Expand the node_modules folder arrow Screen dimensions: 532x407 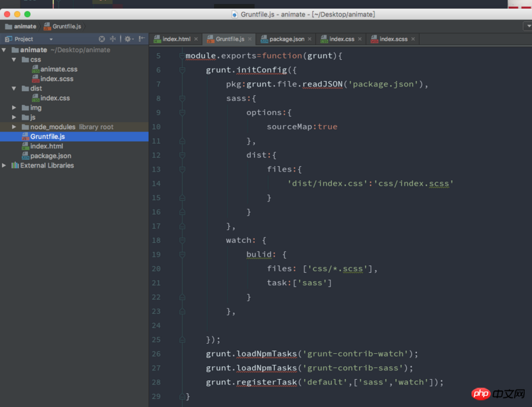pos(14,127)
